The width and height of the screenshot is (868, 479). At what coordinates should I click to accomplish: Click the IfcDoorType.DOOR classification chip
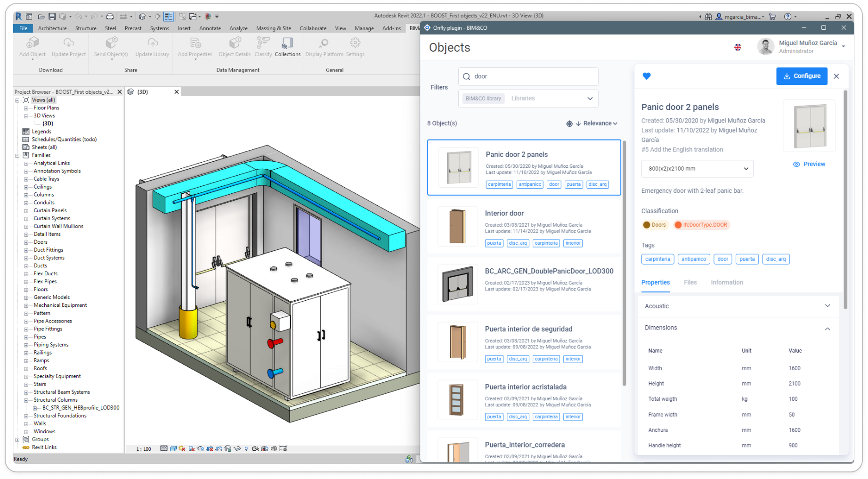click(701, 225)
